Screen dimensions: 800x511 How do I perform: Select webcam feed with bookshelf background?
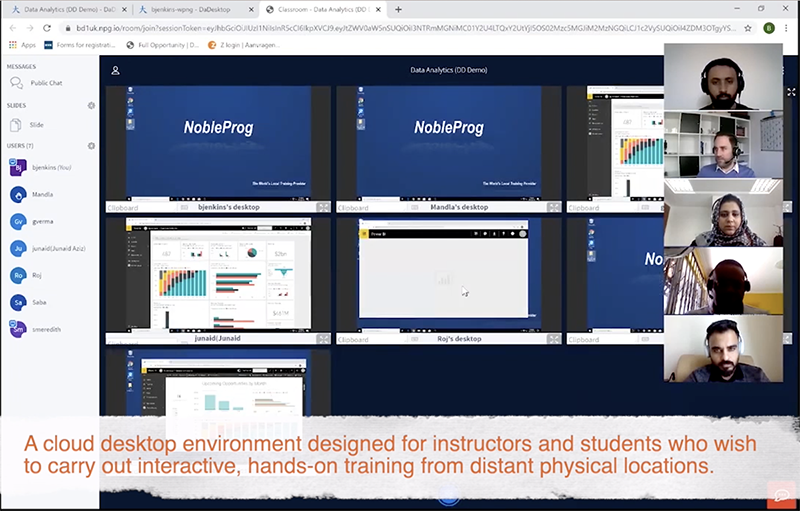pos(723,144)
